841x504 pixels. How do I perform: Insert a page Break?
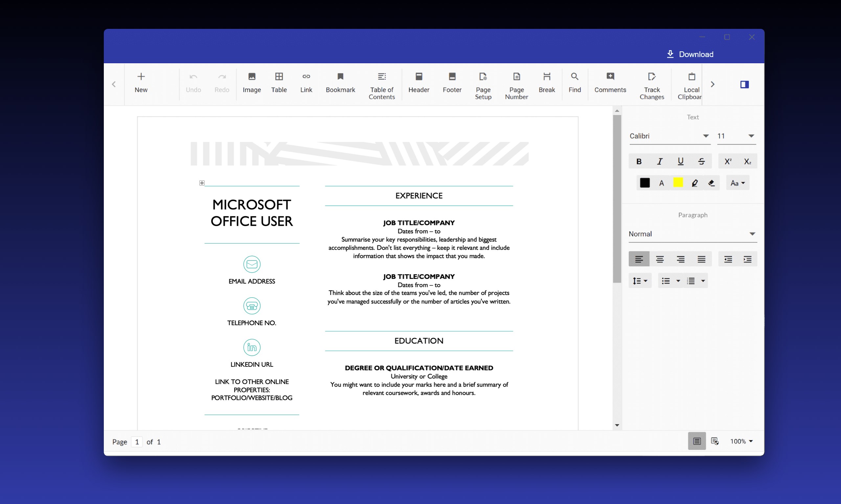(x=547, y=84)
